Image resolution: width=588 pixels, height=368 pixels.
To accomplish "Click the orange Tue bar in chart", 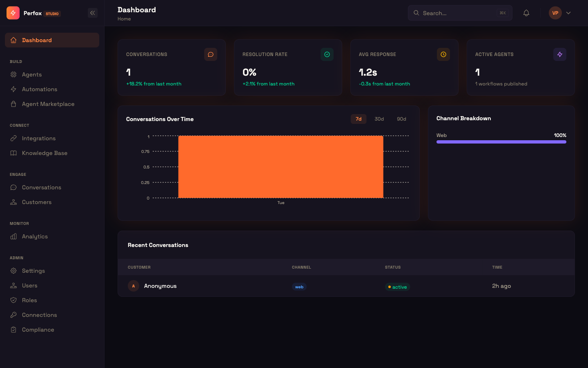I will [x=281, y=167].
